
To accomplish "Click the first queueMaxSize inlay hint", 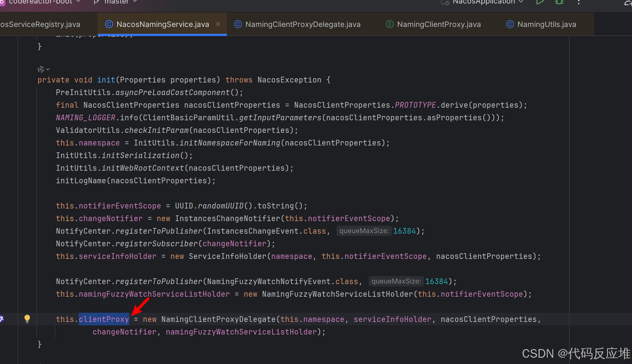I will coord(364,231).
